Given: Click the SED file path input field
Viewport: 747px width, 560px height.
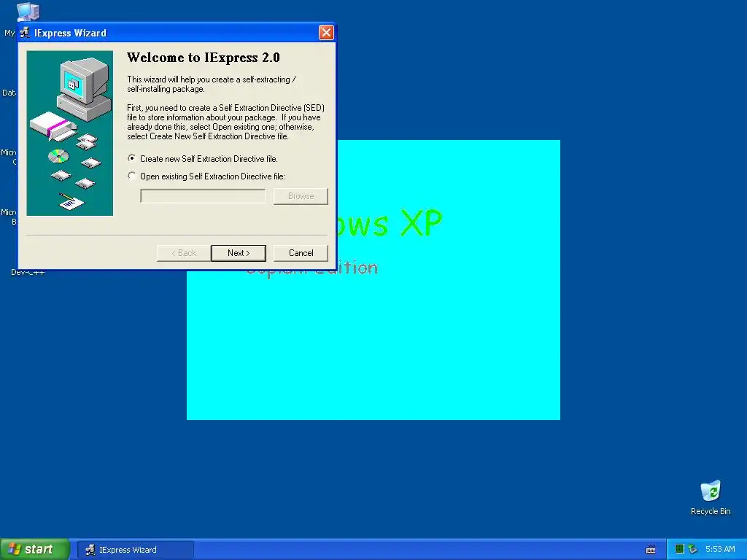Looking at the screenshot, I should coord(203,196).
